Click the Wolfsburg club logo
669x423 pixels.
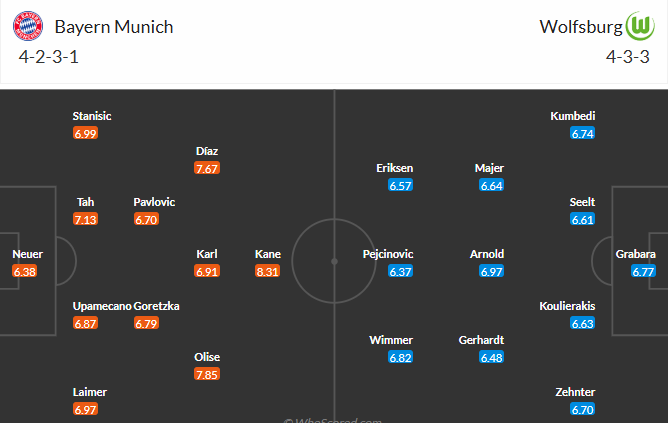[x=638, y=26]
